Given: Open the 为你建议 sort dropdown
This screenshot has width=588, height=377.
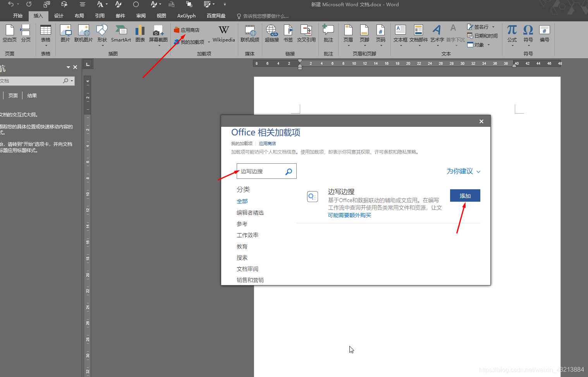Looking at the screenshot, I should [463, 171].
